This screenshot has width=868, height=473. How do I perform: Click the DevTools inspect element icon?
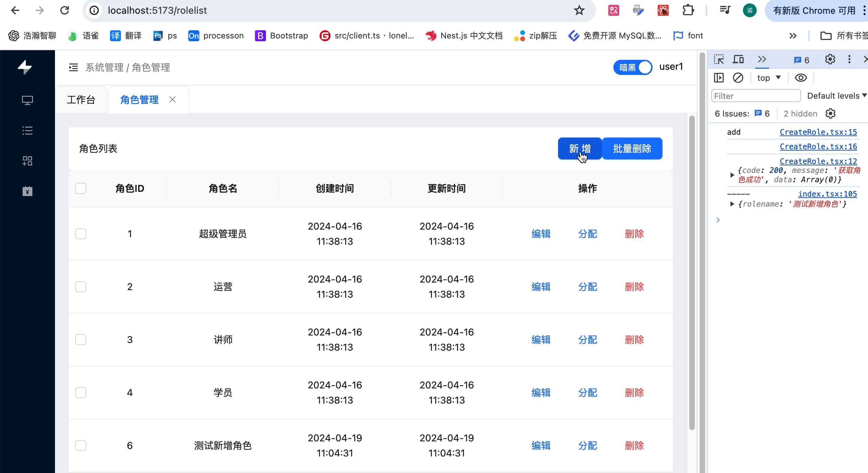719,59
